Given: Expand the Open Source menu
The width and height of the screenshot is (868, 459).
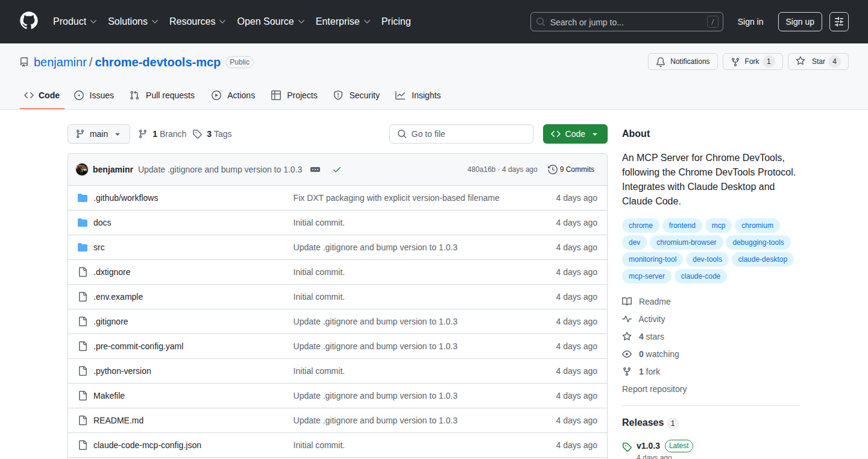Looking at the screenshot, I should point(271,22).
